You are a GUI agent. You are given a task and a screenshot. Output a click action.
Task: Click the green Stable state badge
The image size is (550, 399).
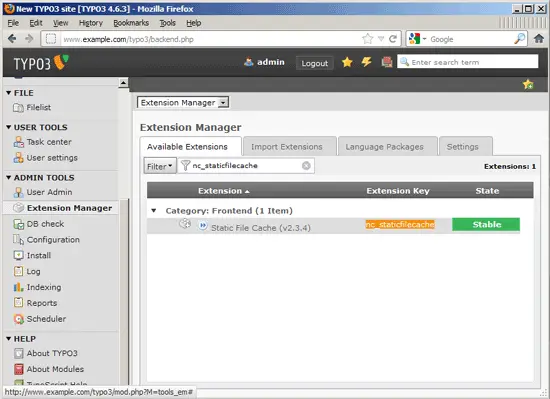[486, 224]
